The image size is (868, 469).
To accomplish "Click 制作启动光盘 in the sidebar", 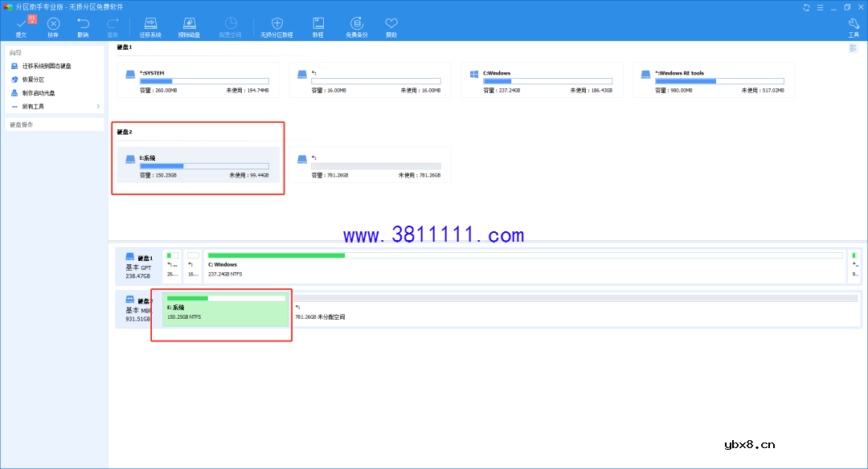I will click(38, 93).
